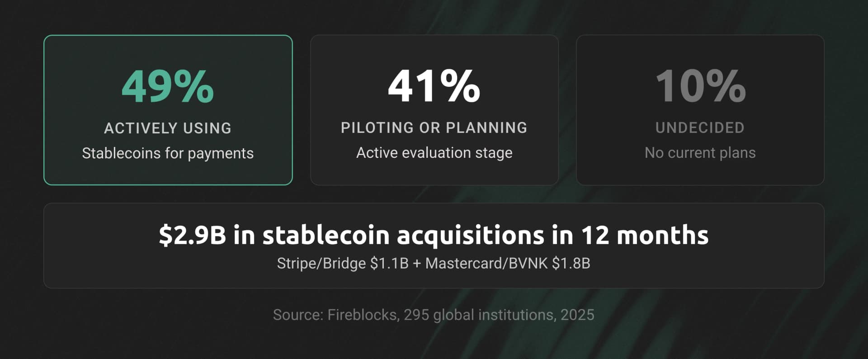Click the $2.9B stablecoin acquisitions headline
868x359 pixels.
click(434, 235)
